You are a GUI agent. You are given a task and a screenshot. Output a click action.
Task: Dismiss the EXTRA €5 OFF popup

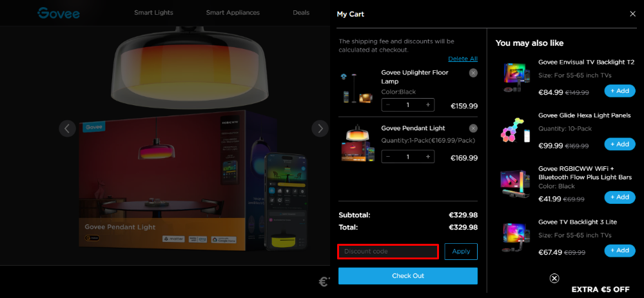[554, 278]
